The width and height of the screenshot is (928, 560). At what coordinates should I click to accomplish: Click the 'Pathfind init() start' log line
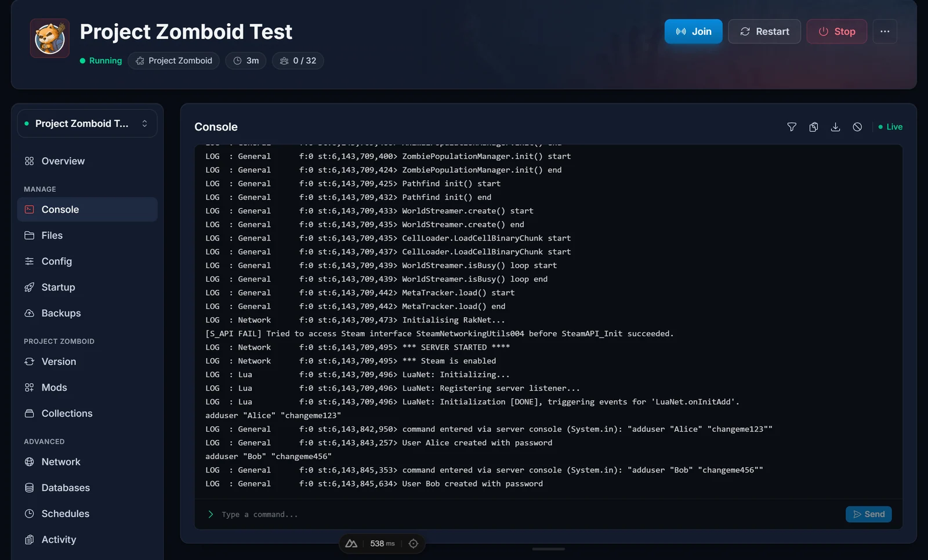353,184
